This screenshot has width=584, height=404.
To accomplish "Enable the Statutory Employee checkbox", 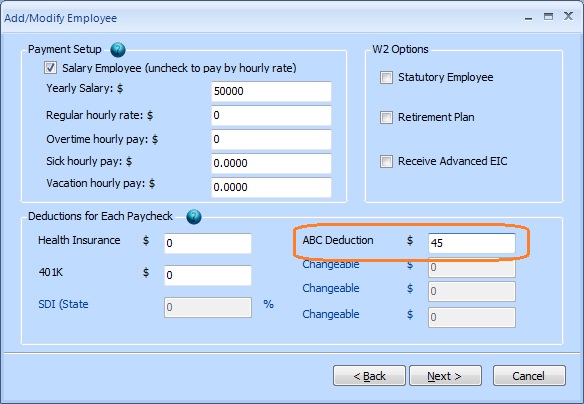I will [x=386, y=77].
